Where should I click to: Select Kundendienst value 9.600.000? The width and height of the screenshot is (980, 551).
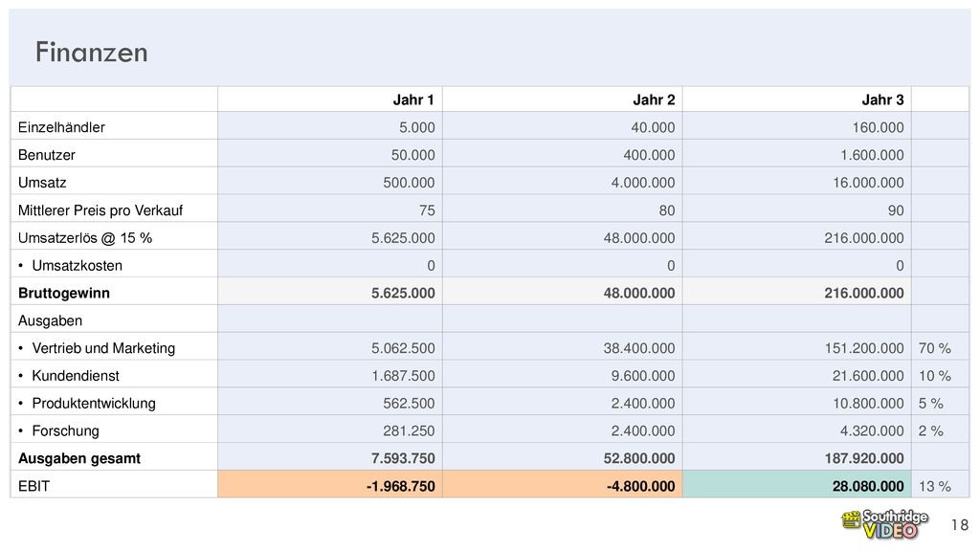click(x=643, y=375)
